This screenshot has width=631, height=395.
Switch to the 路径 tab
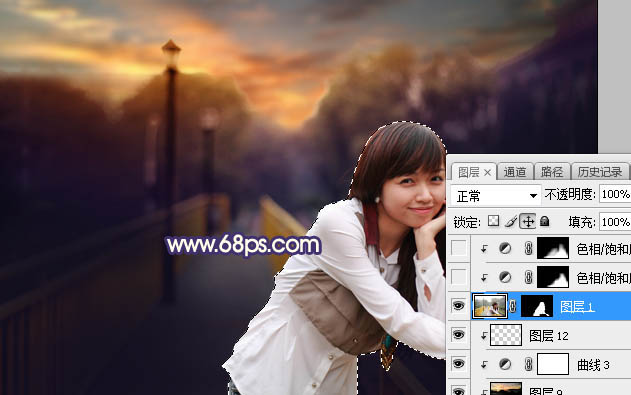pyautogui.click(x=552, y=172)
